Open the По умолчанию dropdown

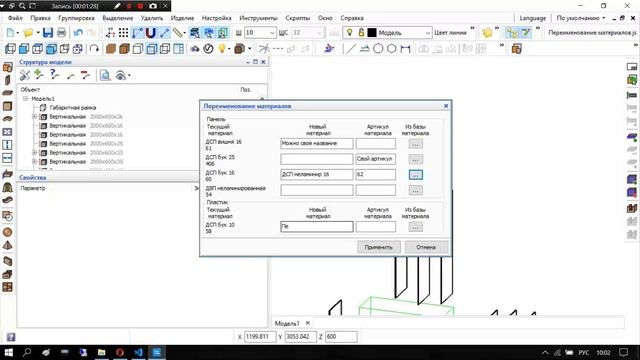click(x=581, y=18)
